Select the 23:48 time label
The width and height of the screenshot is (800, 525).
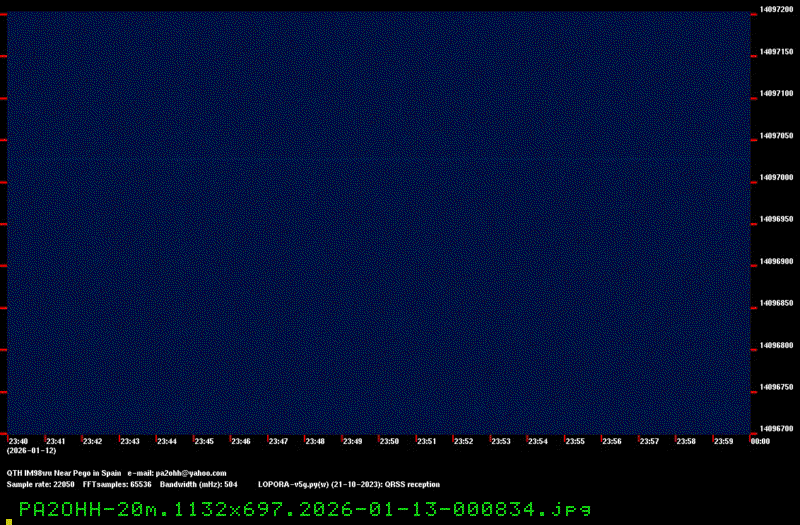[x=315, y=441]
